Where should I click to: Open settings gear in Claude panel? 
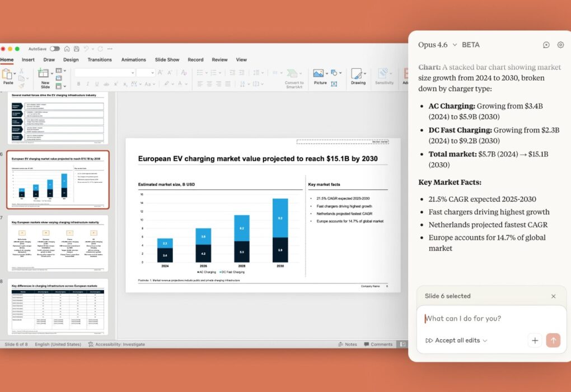560,45
